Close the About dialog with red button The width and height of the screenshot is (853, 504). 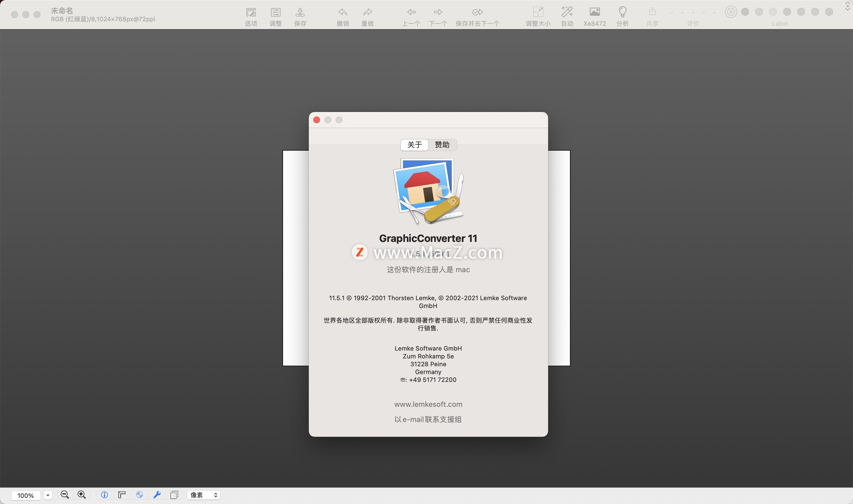point(317,120)
